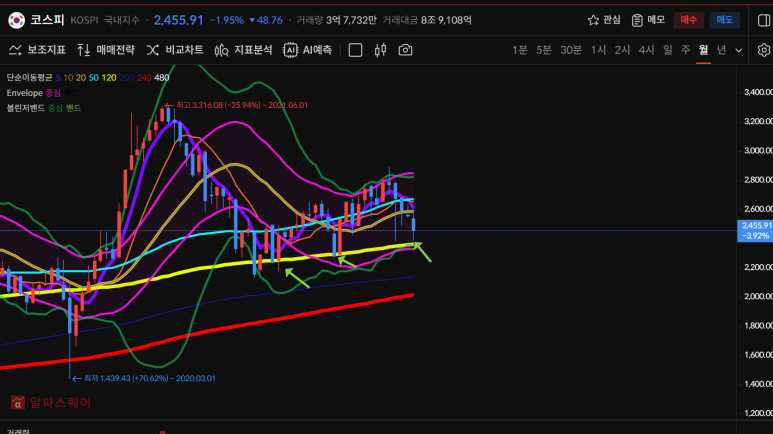Click the candlestick chart type icon
The image size is (773, 434).
click(380, 50)
